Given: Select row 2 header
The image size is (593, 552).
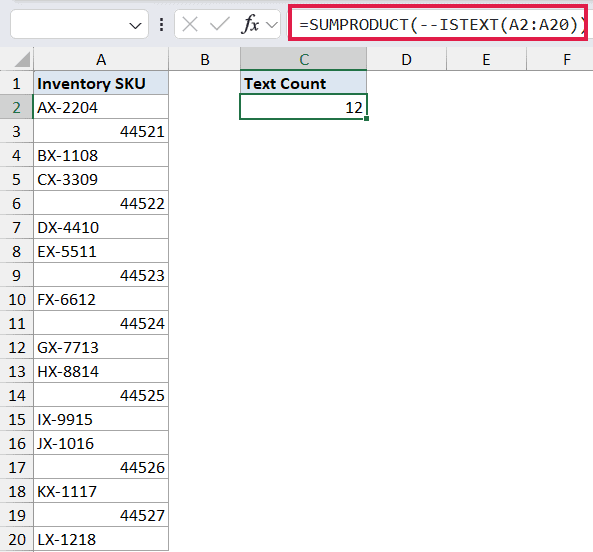Looking at the screenshot, I should [x=16, y=107].
